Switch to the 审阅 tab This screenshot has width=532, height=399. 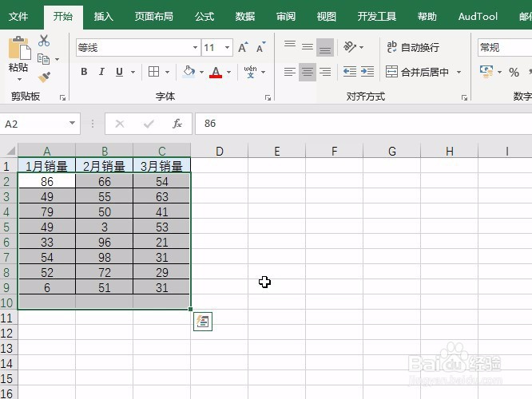[x=286, y=16]
